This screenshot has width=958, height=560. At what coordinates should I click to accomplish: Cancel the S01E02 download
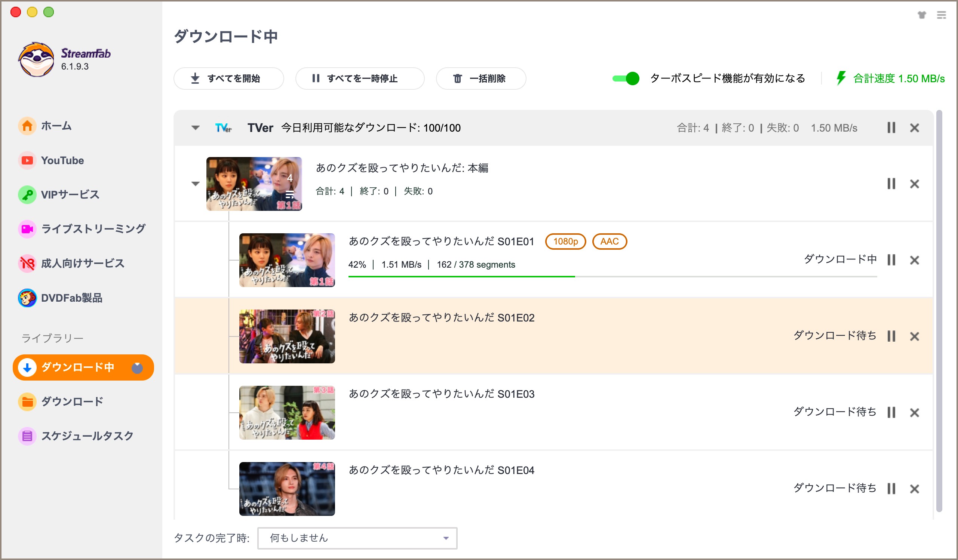click(x=915, y=336)
